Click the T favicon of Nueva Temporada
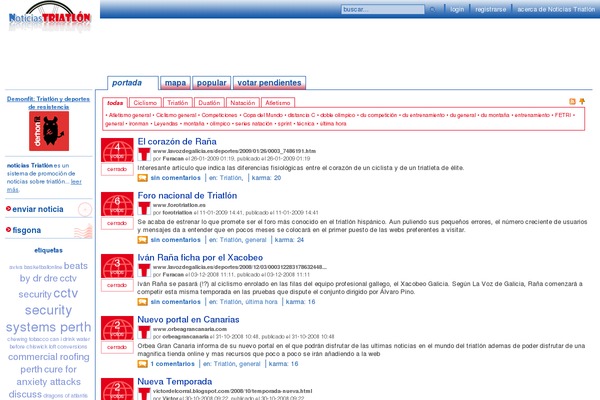The height and width of the screenshot is (400, 600). [144, 393]
